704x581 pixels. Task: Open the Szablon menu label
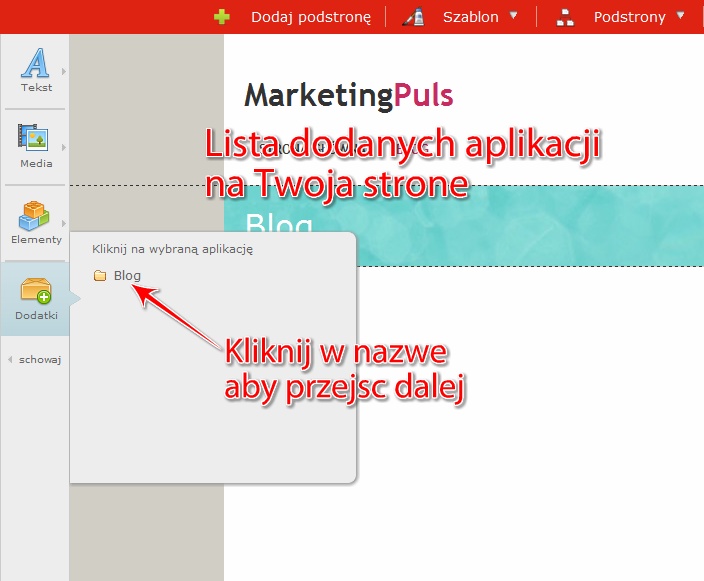click(x=470, y=16)
